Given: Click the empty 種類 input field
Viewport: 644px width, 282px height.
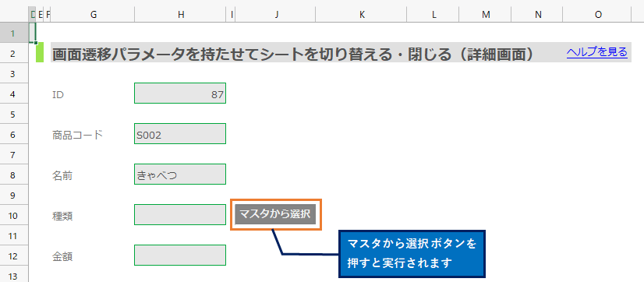Looking at the screenshot, I should [x=180, y=215].
